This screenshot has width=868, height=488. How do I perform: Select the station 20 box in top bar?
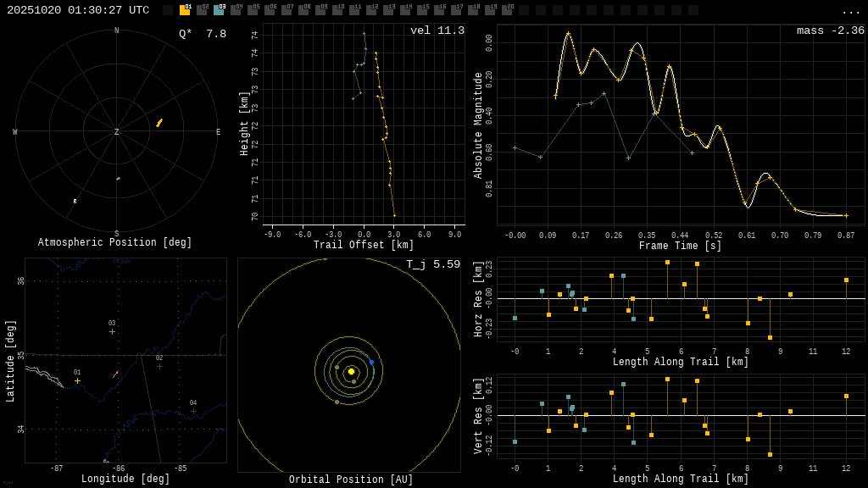pyautogui.click(x=507, y=10)
